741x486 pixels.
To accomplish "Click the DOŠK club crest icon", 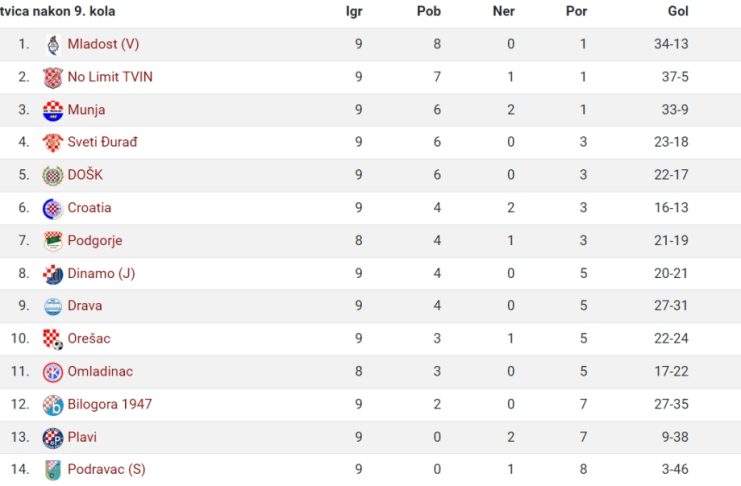I will pyautogui.click(x=53, y=176).
